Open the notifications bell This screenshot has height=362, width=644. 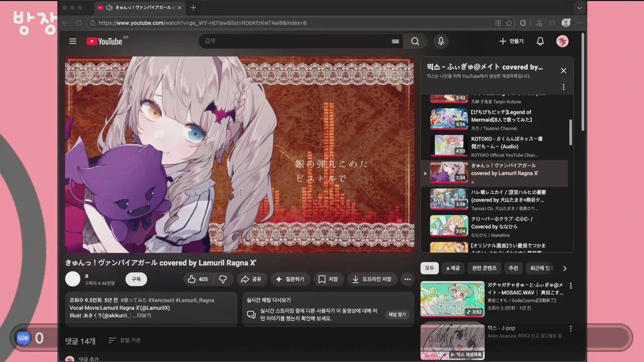coord(540,41)
